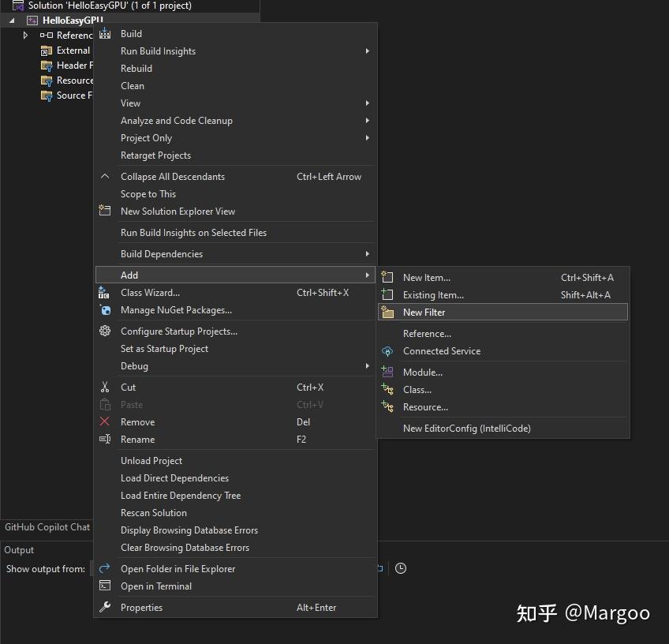This screenshot has height=644, width=669.
Task: Click the Configure Startup Projects gear icon
Action: [x=105, y=331]
